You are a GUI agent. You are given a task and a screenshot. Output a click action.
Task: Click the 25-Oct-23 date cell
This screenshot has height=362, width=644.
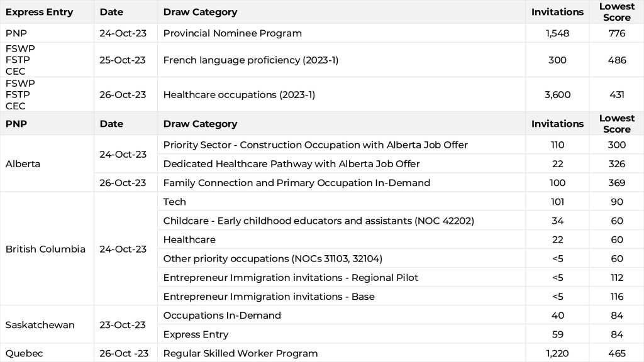pos(123,60)
